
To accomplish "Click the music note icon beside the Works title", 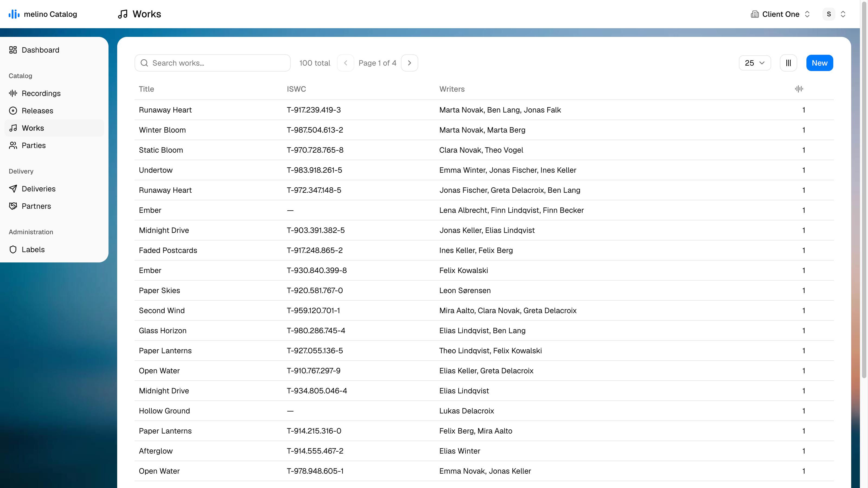I will (123, 14).
